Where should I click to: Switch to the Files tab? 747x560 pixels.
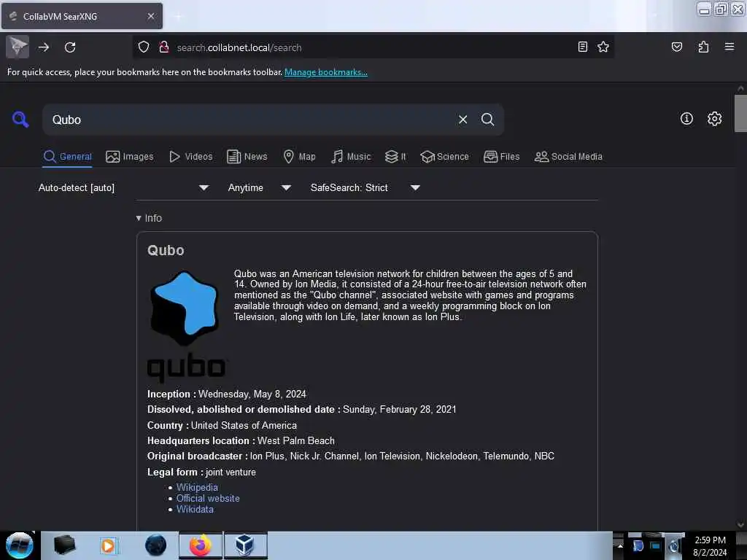click(501, 157)
